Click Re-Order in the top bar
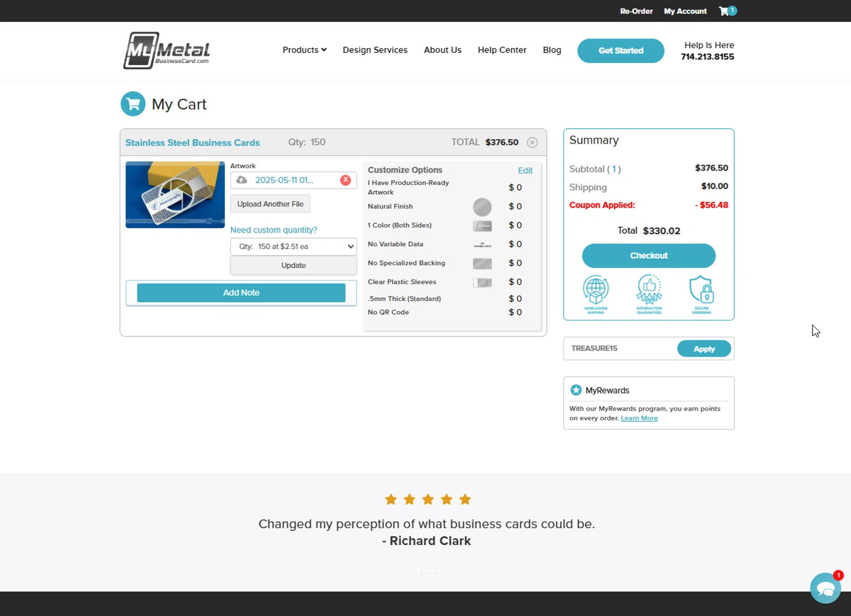This screenshot has height=616, width=851. (x=636, y=11)
